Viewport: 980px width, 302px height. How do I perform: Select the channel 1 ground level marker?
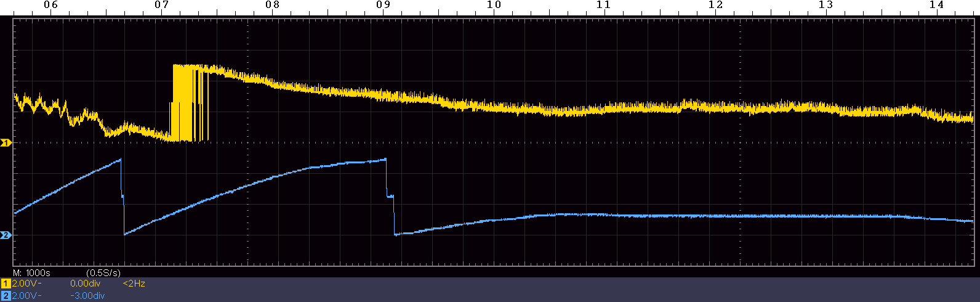click(6, 143)
